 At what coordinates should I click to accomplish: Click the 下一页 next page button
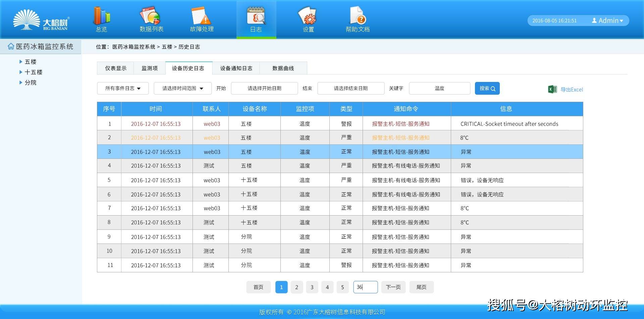tap(393, 287)
